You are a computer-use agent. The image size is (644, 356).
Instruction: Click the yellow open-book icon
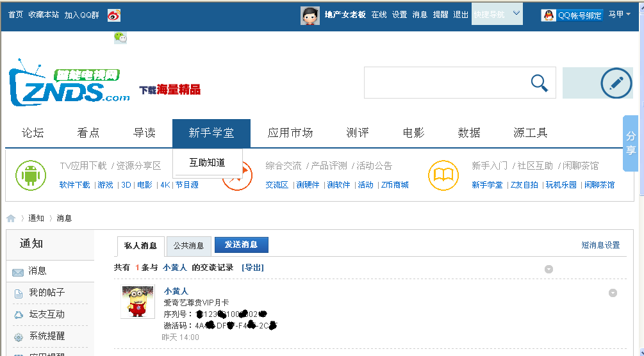[x=443, y=175]
